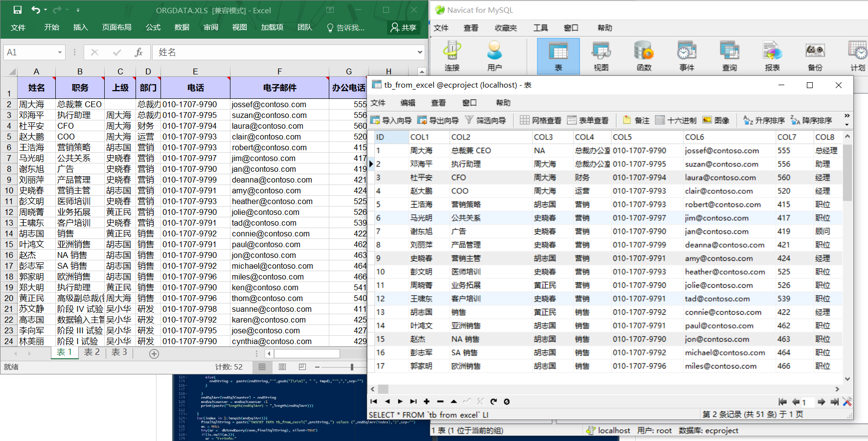Image resolution: width=868 pixels, height=441 pixels.
Task: Open the Excel undo history dropdown arrow
Action: pos(46,10)
